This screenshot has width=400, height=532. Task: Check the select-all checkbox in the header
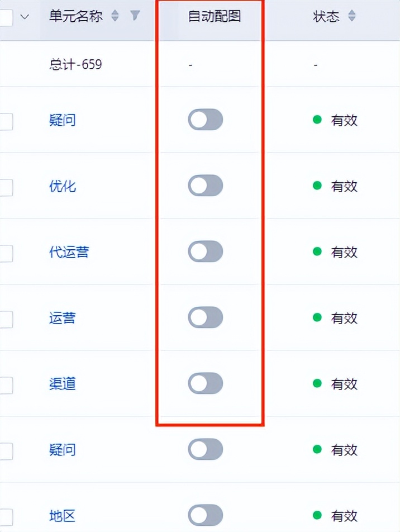[6, 16]
